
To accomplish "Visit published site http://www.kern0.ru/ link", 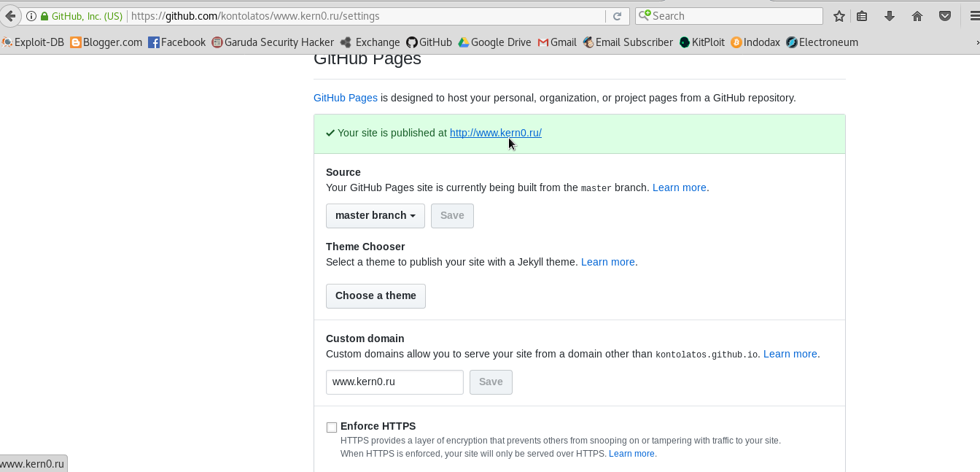I will tap(496, 133).
